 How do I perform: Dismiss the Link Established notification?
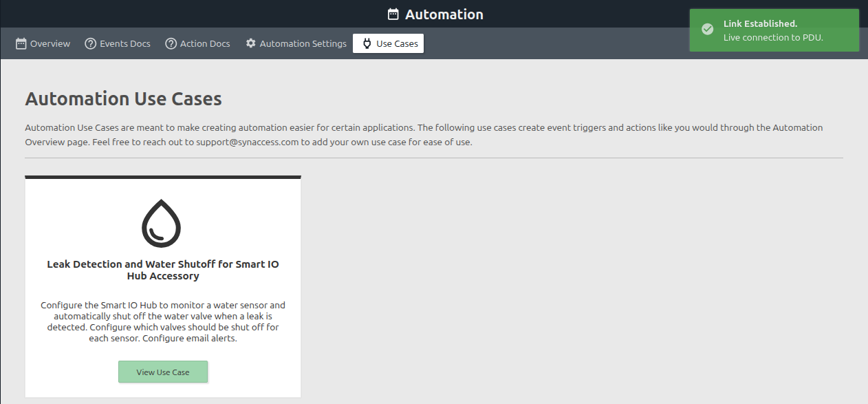click(774, 30)
